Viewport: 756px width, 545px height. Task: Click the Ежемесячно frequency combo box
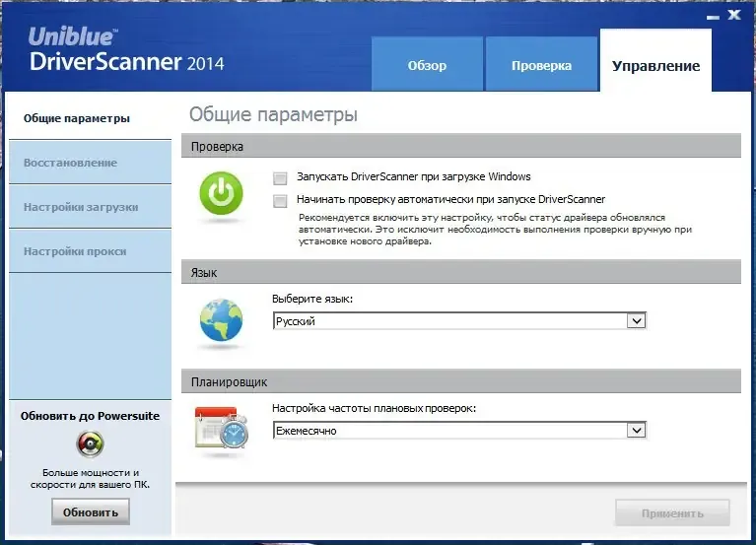(x=459, y=431)
